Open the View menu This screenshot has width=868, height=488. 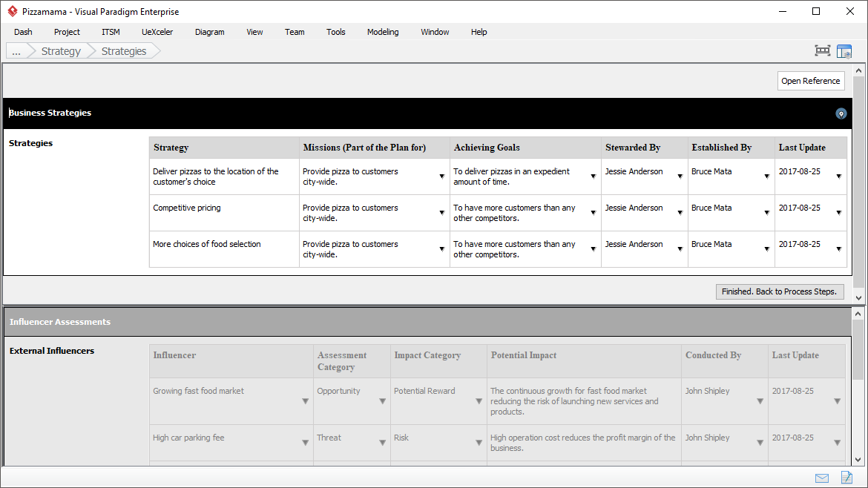[254, 32]
